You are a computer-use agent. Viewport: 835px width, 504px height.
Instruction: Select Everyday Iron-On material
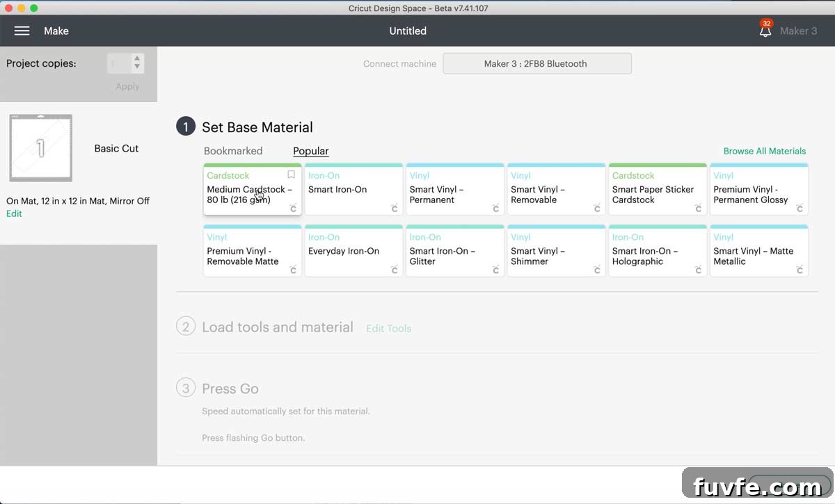coord(353,251)
